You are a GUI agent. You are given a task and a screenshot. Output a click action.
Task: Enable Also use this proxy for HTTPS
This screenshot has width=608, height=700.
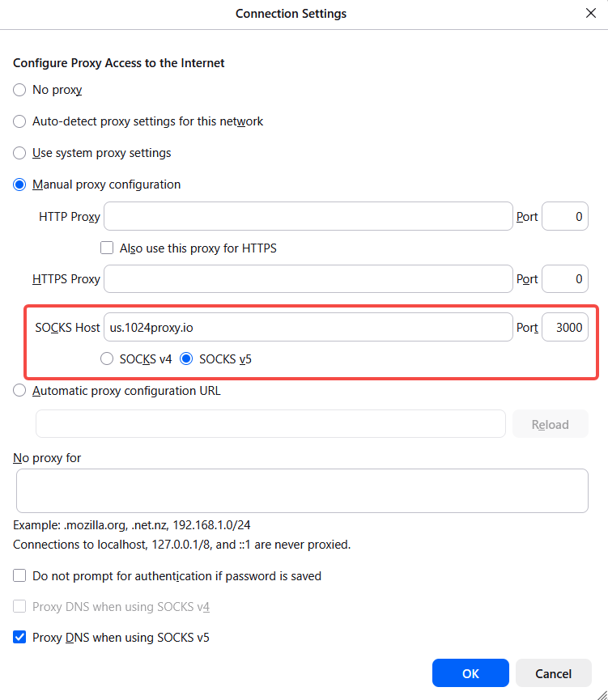click(x=107, y=248)
